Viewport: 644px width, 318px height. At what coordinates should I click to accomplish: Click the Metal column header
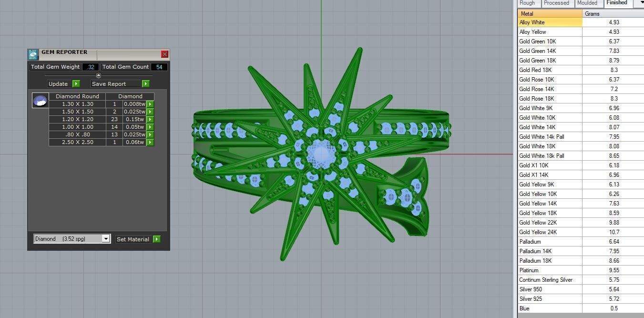[550, 14]
